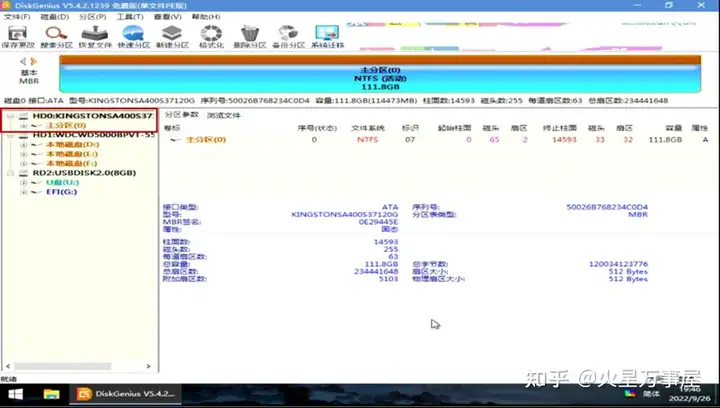
Task: Click the 14593 ending cylinder table cell
Action: [x=564, y=140]
